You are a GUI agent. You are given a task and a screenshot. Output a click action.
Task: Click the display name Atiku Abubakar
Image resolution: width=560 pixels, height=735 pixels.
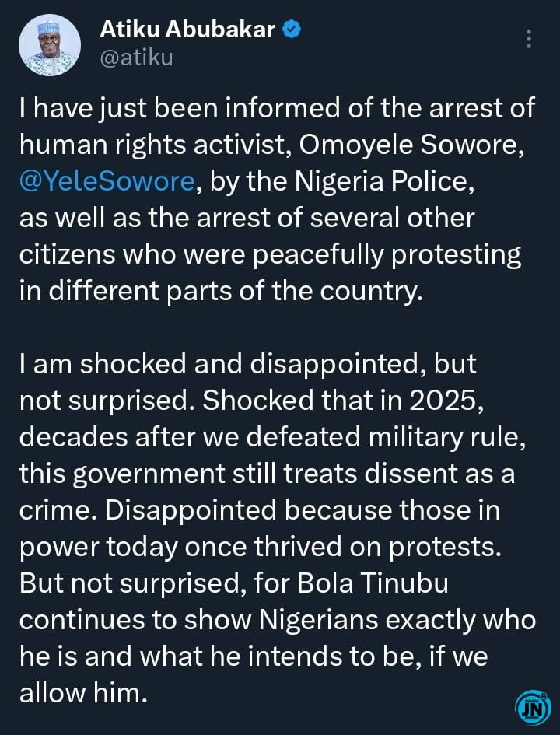pos(187,30)
